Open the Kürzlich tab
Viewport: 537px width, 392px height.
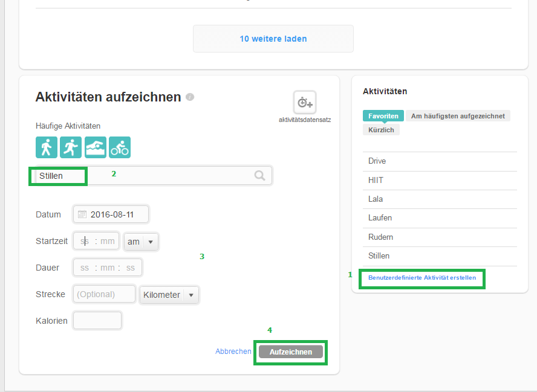(x=381, y=130)
